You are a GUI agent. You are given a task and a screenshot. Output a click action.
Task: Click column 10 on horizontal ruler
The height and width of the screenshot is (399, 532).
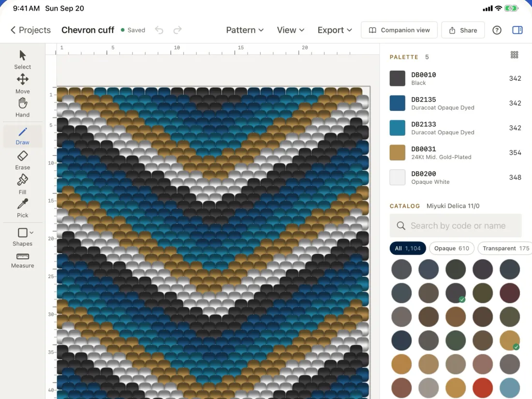(177, 48)
